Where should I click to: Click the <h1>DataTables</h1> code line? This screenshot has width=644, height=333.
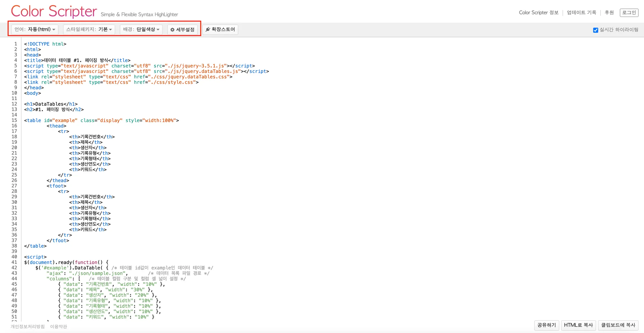pos(51,104)
